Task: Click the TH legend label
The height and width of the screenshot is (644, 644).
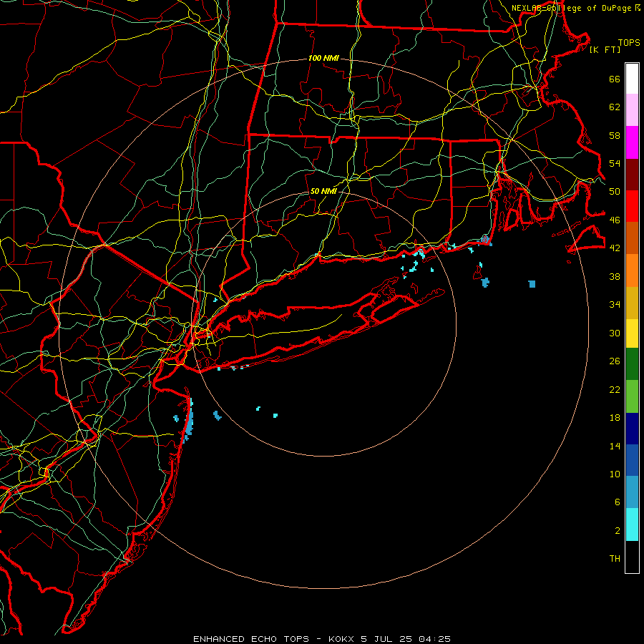Action: 615,559
